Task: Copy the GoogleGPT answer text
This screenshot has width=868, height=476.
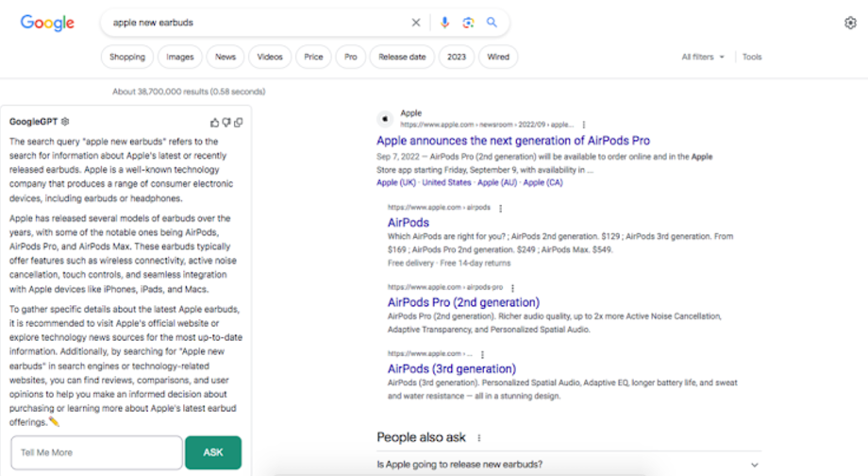Action: pos(239,123)
